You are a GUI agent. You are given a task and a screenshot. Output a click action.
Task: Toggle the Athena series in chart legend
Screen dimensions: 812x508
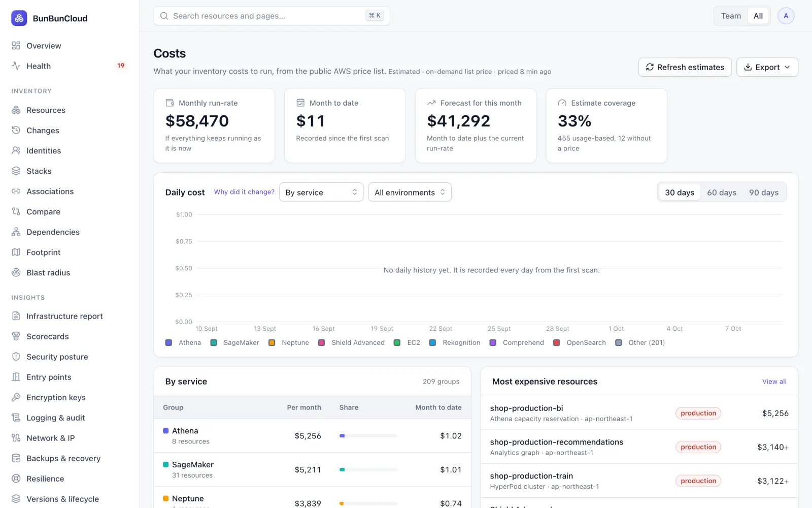click(183, 343)
